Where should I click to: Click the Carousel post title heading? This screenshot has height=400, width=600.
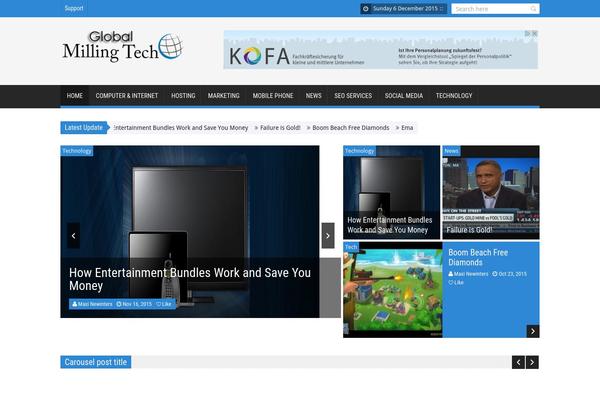pyautogui.click(x=96, y=362)
